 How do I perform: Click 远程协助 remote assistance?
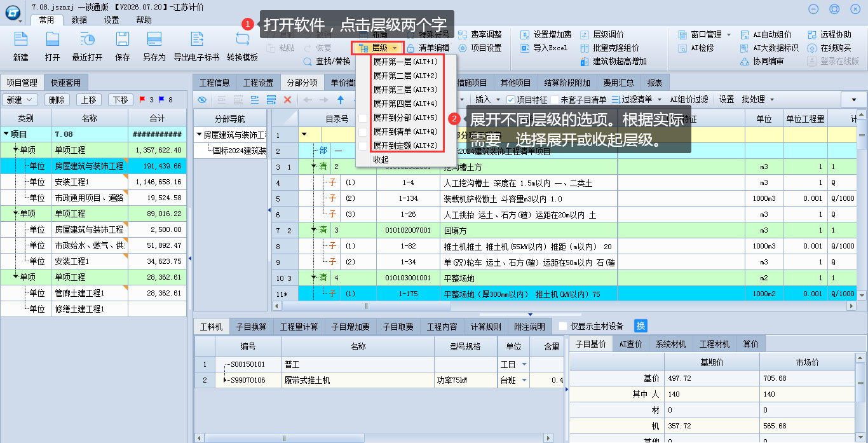pos(829,34)
